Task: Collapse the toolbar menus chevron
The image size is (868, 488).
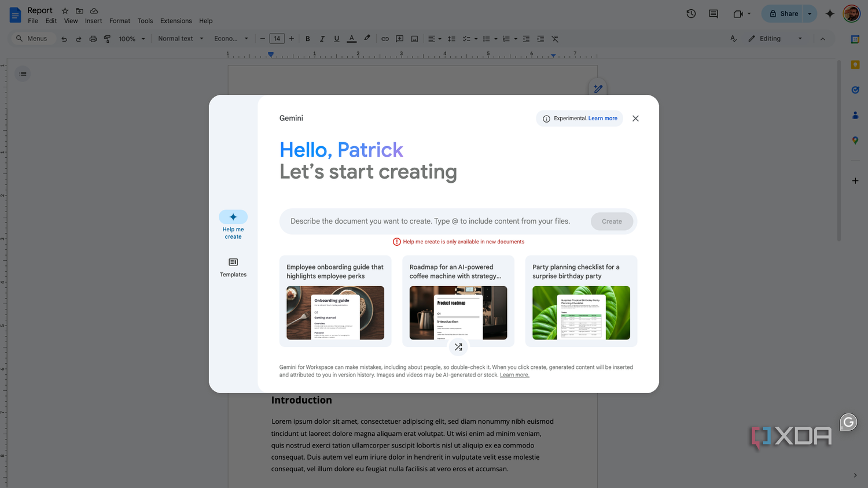Action: (823, 39)
